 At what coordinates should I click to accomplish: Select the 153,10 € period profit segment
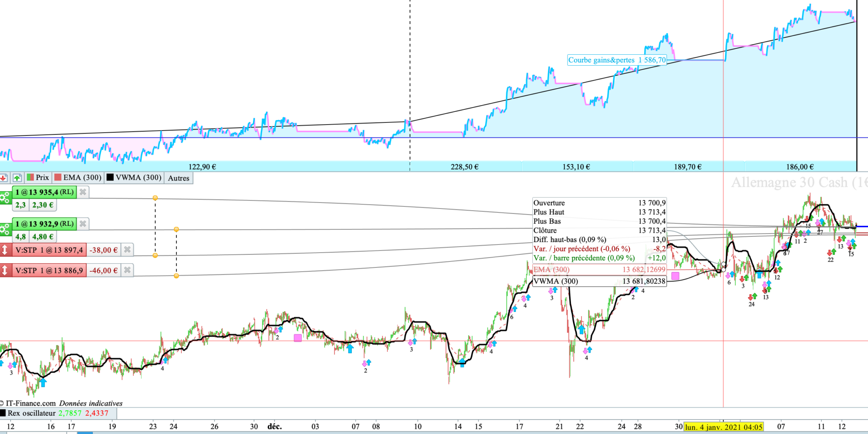(576, 167)
